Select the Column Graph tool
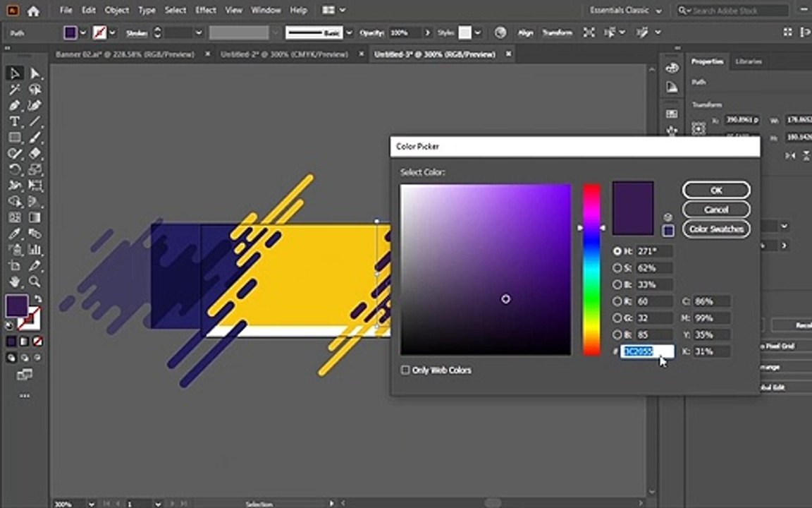The width and height of the screenshot is (812, 508). [35, 250]
